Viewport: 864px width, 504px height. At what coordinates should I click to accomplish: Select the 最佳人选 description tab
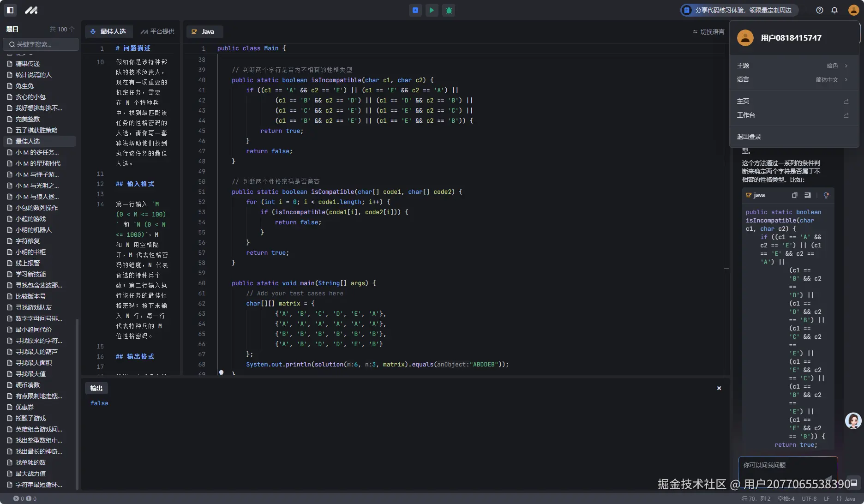(109, 31)
